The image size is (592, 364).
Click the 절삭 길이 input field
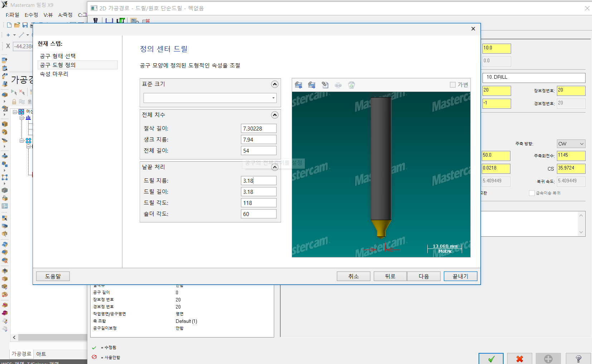(x=259, y=129)
